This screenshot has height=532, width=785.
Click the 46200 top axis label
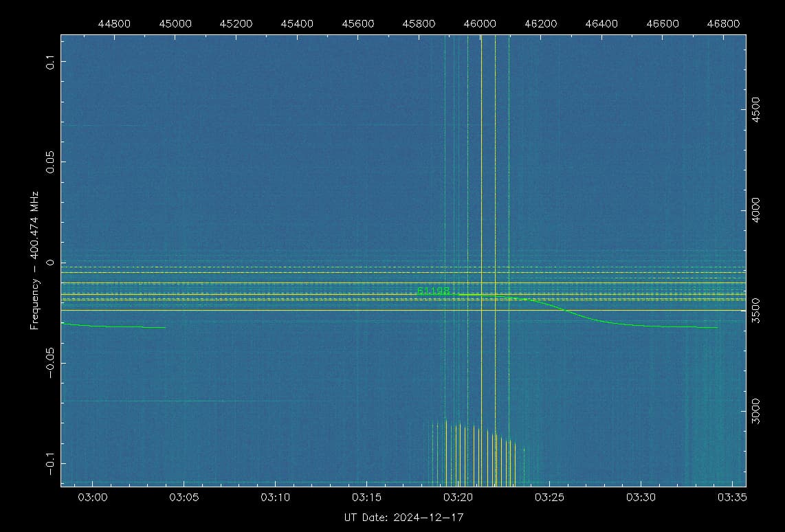click(x=541, y=24)
